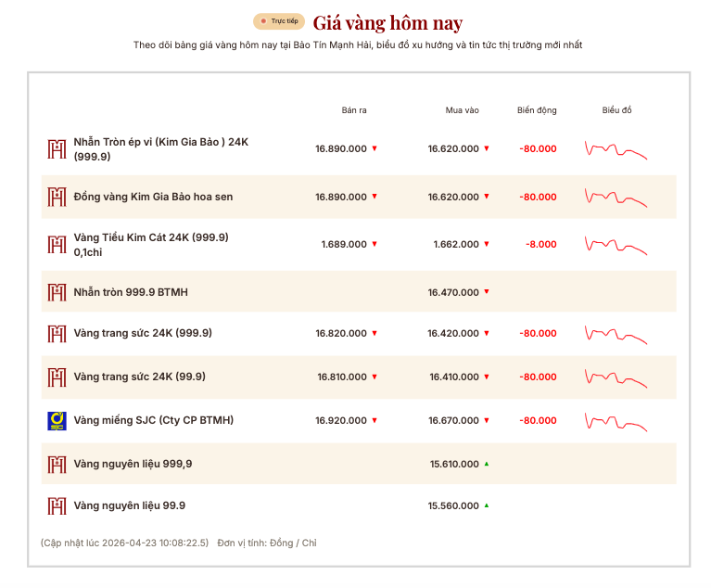711x588 pixels.
Task: Click the Mua vào column header
Action: [462, 110]
